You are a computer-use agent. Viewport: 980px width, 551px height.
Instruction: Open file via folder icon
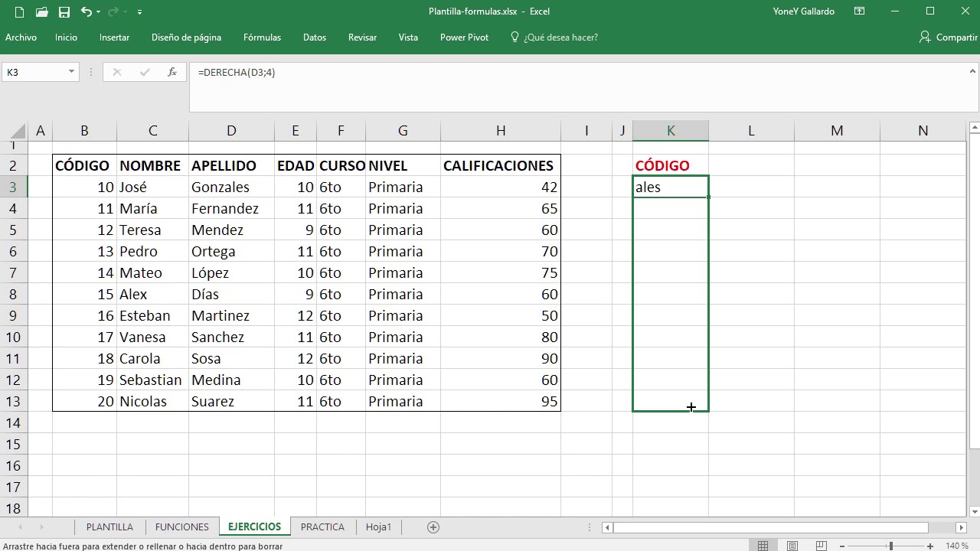pyautogui.click(x=42, y=12)
